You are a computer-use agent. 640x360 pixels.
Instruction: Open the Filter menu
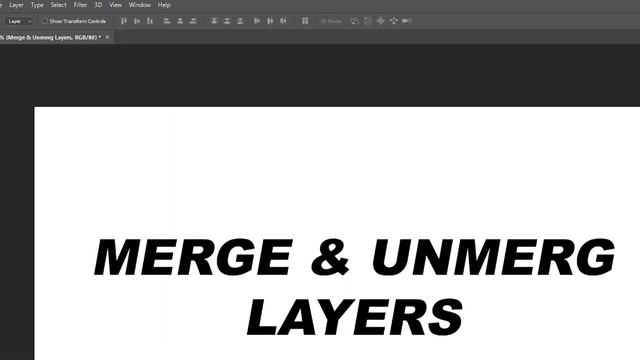pyautogui.click(x=80, y=5)
